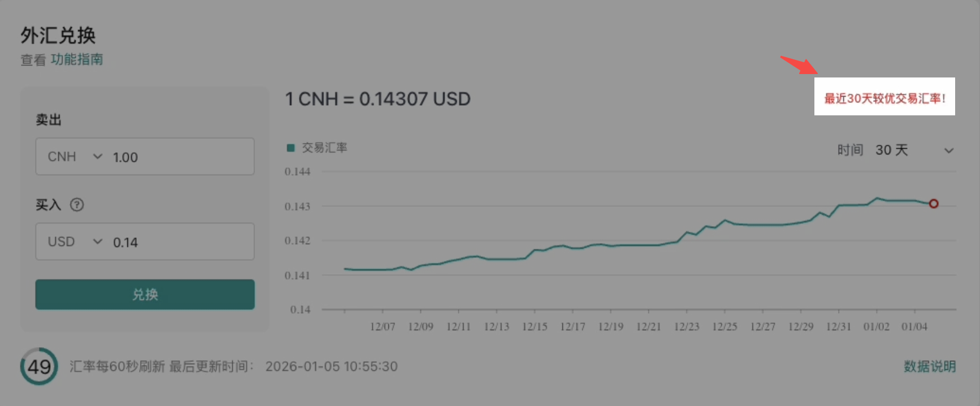Expand the 30 天 time range dropdown
Image resolution: width=980 pixels, height=406 pixels.
click(948, 150)
